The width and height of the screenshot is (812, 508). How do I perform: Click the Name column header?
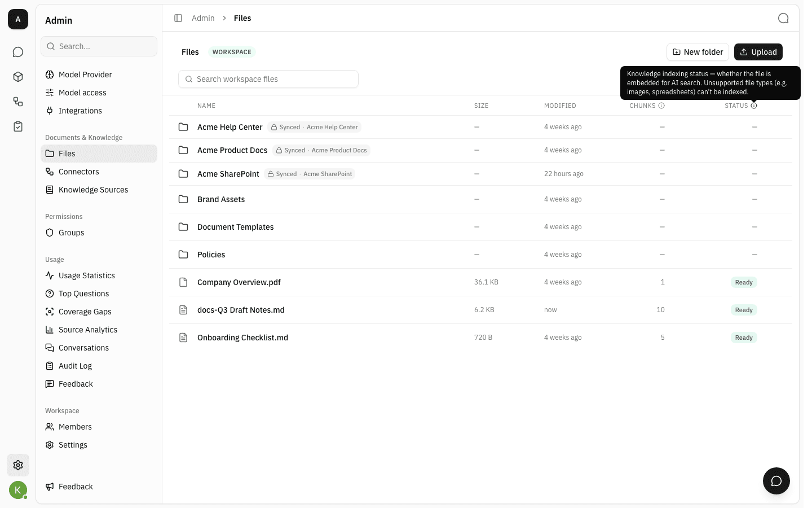point(206,106)
